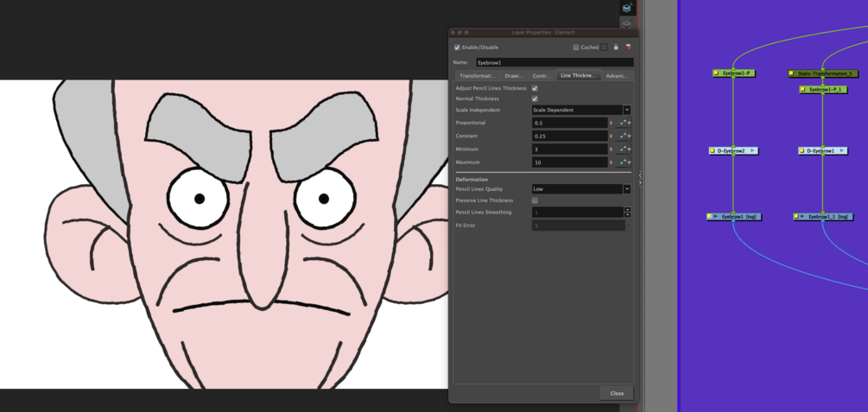The height and width of the screenshot is (412, 868).
Task: Click the Pencil Lines Smoothing stepper
Action: pyautogui.click(x=627, y=212)
